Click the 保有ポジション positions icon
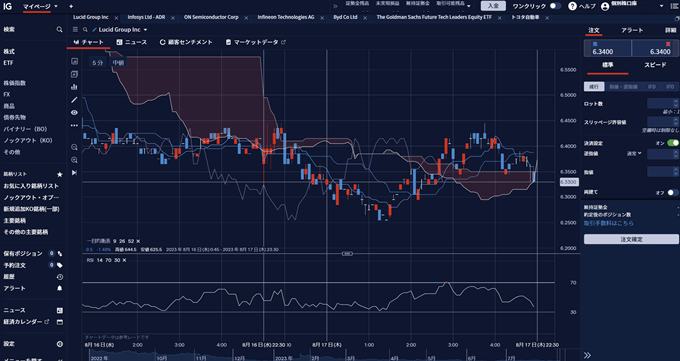Image resolution: width=680 pixels, height=361 pixels. tap(60, 253)
